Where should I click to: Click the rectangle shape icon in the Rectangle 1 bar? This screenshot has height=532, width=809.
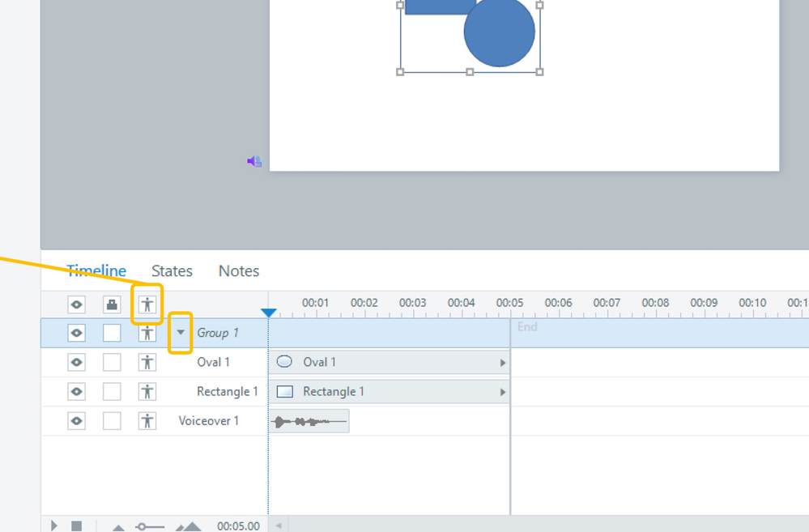[x=285, y=392]
